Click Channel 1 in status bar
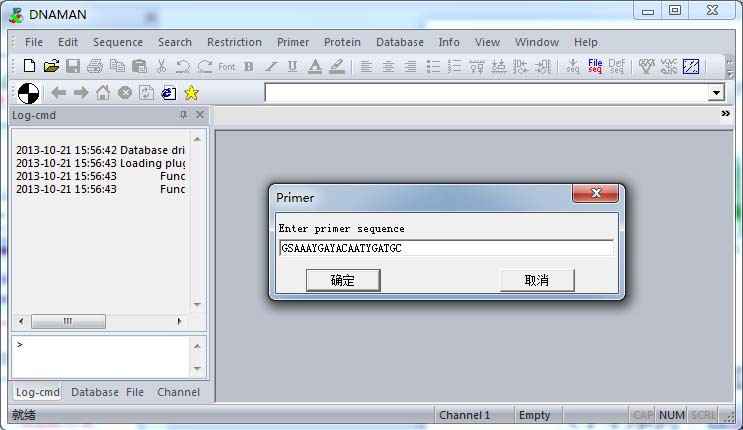Screen dimensions: 743x430 click(x=464, y=415)
